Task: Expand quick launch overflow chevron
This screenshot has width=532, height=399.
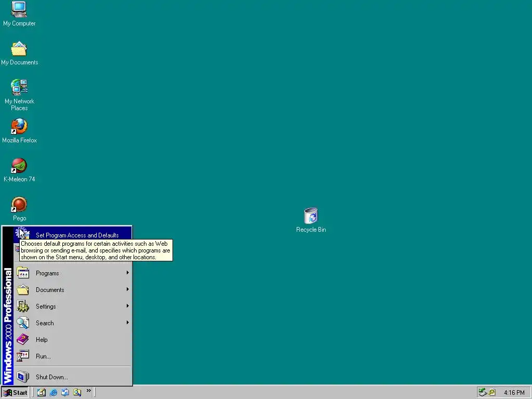Action: 88,391
